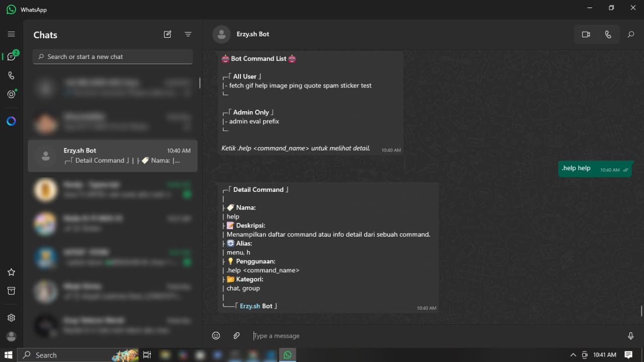Open the Calls panel

click(11, 75)
